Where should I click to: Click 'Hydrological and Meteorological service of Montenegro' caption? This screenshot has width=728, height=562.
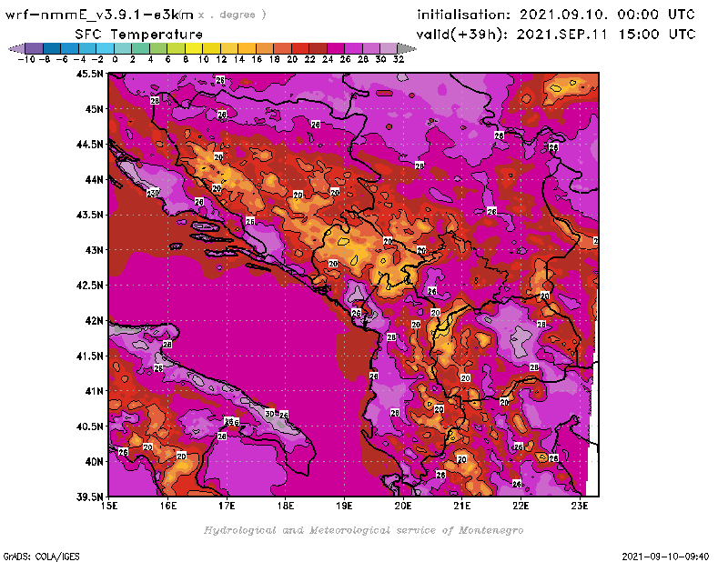point(363,530)
